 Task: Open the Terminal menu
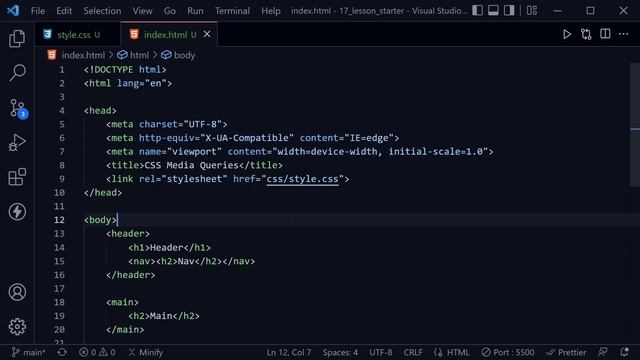tap(232, 11)
